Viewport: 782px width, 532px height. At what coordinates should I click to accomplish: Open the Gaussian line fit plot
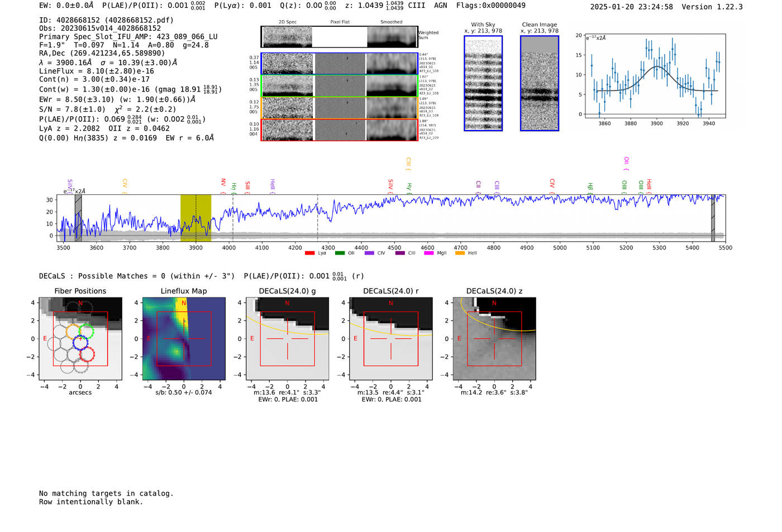(655, 76)
